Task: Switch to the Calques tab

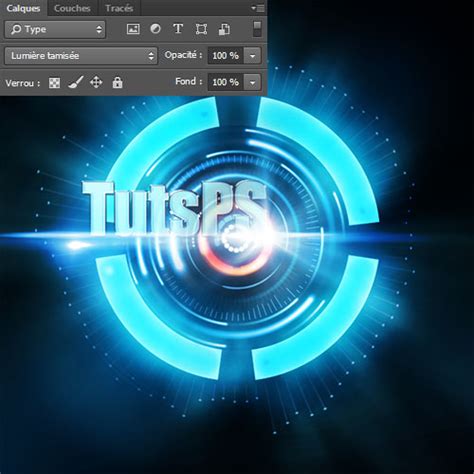Action: click(23, 8)
